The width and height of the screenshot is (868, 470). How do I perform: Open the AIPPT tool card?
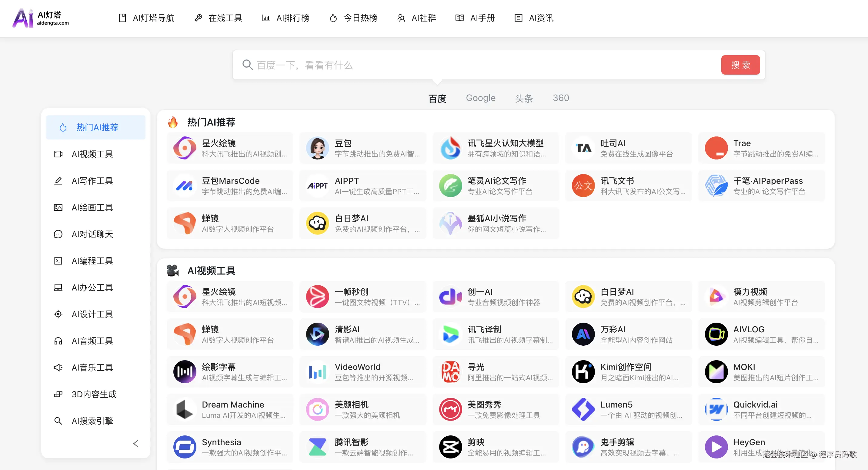362,186
